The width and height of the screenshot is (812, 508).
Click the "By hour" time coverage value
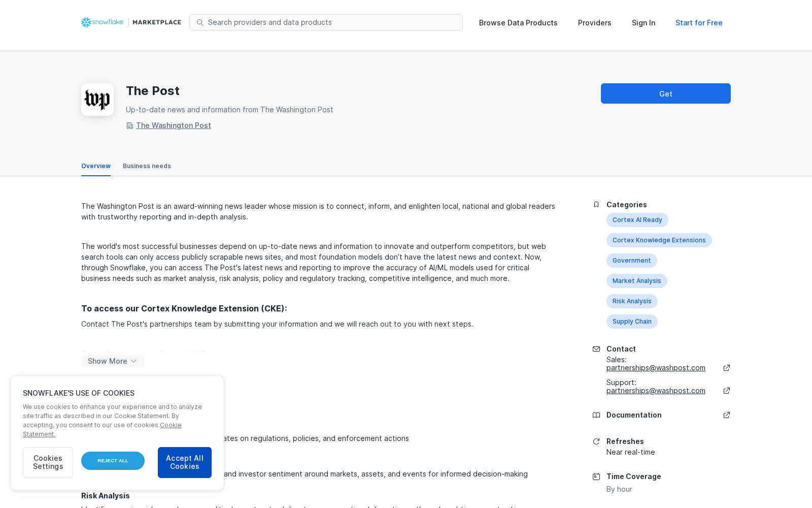pos(619,489)
